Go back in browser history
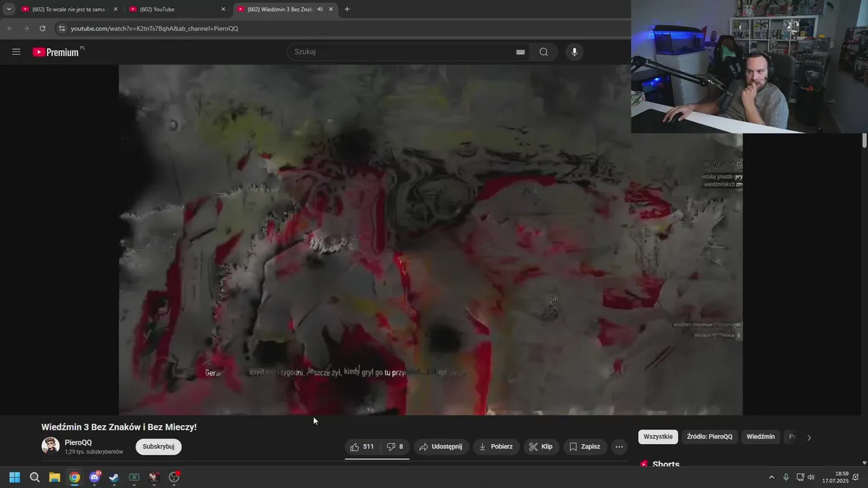The width and height of the screenshot is (868, 488). [x=9, y=28]
